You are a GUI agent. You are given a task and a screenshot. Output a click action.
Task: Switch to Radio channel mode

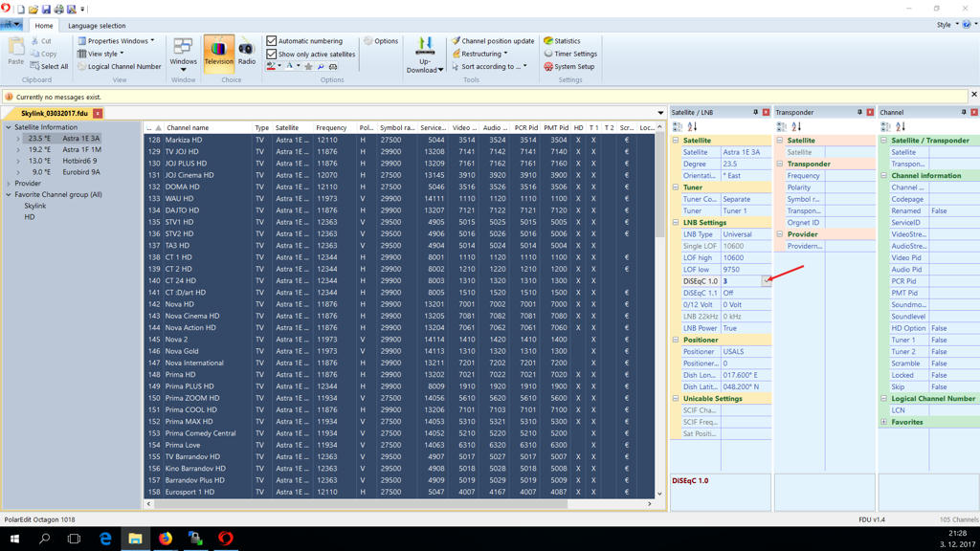(247, 53)
